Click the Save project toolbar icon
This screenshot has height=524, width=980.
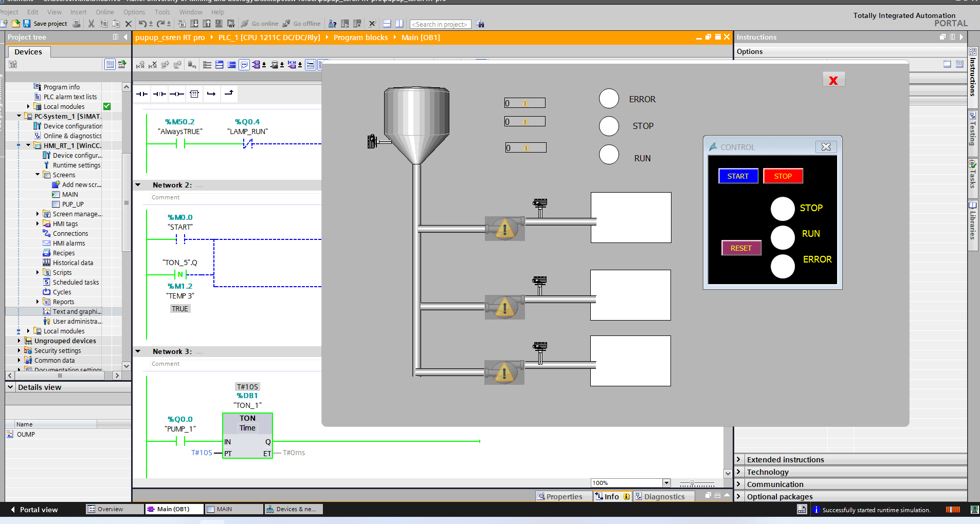coord(27,24)
